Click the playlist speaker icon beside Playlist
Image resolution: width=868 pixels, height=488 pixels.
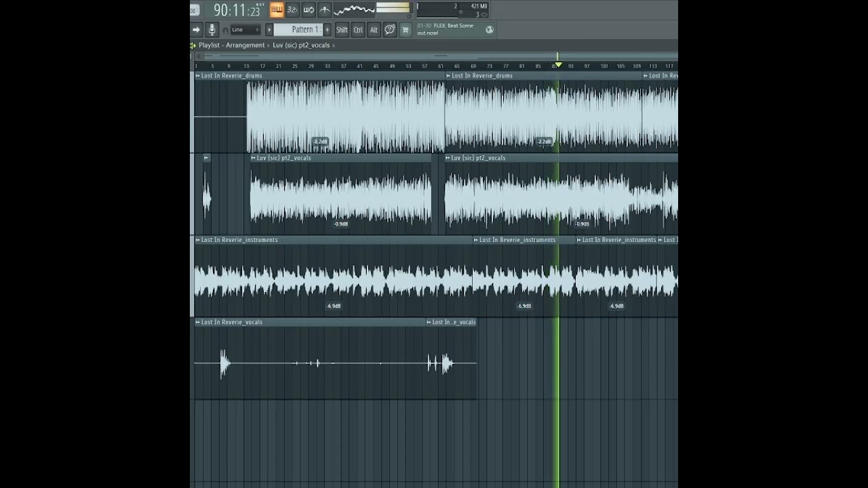pyautogui.click(x=193, y=45)
